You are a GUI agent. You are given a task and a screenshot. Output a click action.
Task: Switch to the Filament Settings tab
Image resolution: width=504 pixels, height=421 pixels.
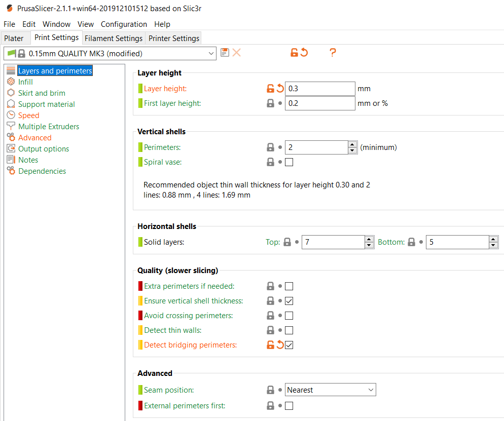[114, 38]
